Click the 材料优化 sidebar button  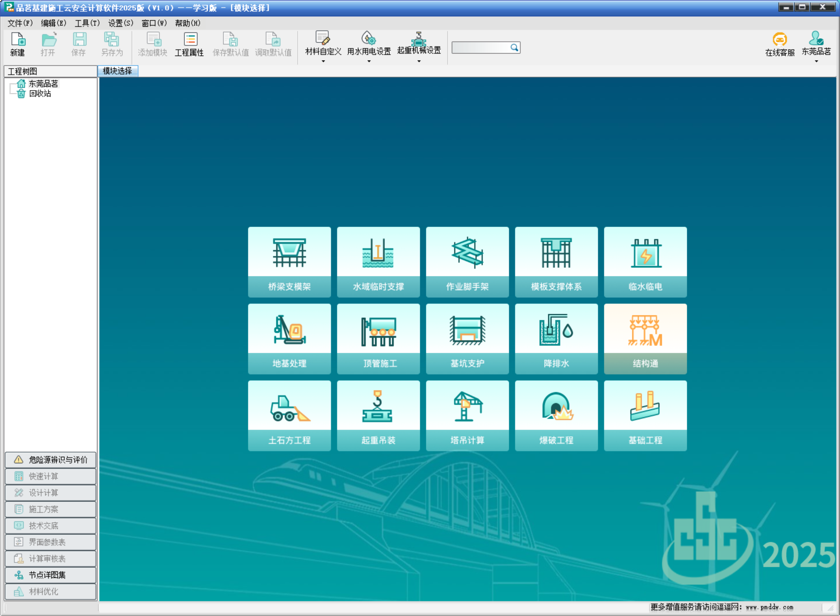[x=50, y=592]
